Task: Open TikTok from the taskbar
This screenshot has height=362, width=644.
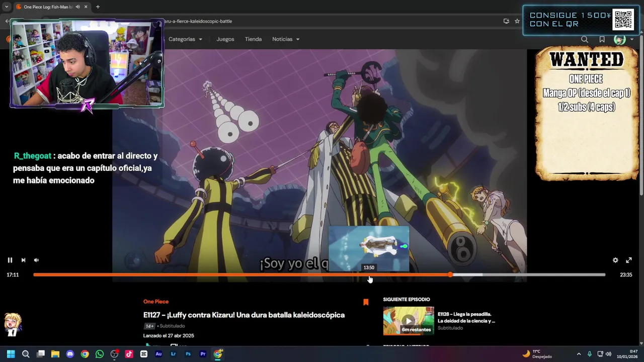Action: click(x=129, y=354)
